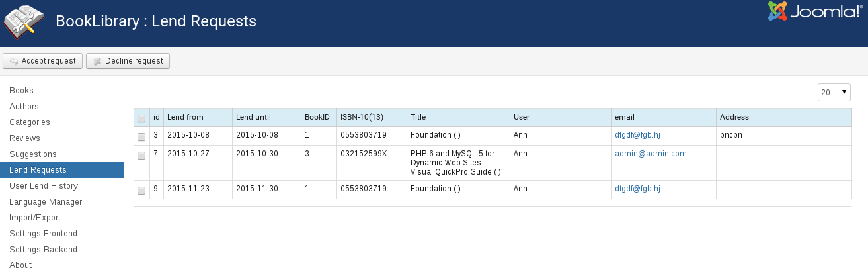Click dfgdf@fgb.hj email in first row
This screenshot has height=276, width=868.
[x=637, y=135]
